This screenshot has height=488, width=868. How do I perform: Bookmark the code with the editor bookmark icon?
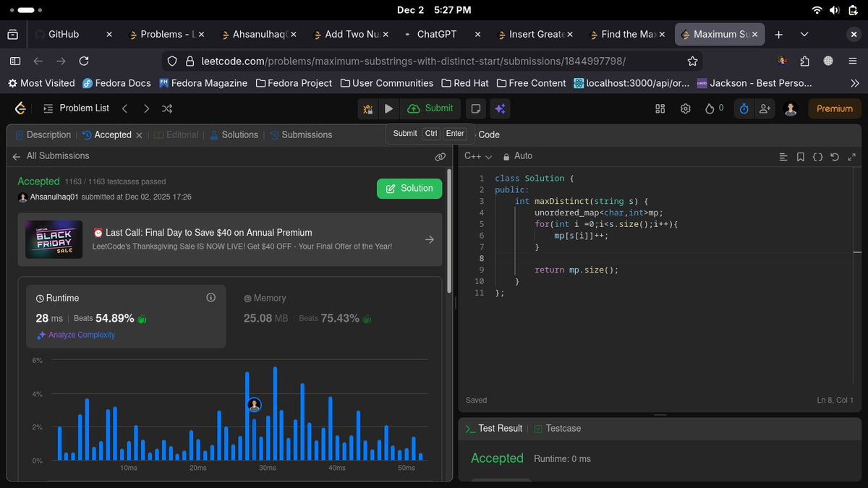pyautogui.click(x=801, y=156)
